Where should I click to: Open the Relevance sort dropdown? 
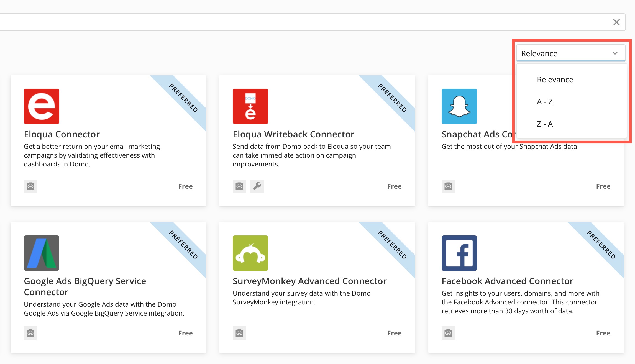570,53
